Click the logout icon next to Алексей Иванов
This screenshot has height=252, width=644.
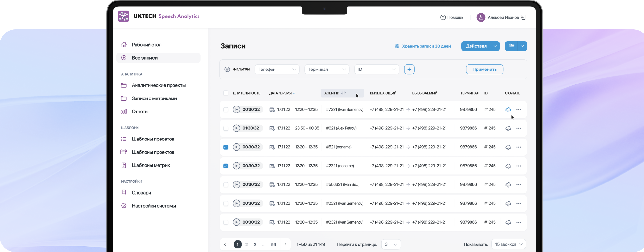pyautogui.click(x=523, y=17)
